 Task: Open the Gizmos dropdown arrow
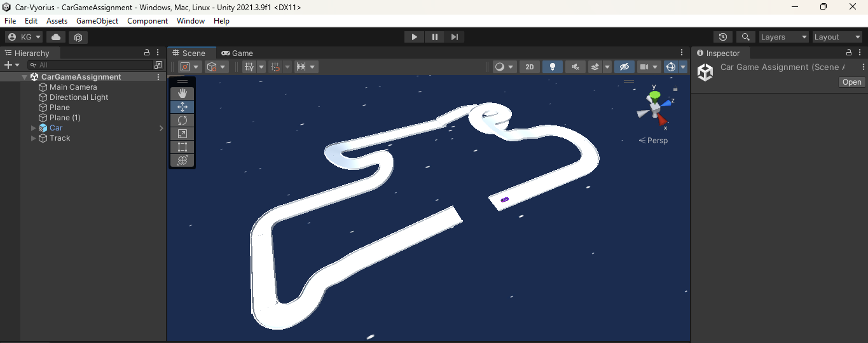click(x=683, y=67)
